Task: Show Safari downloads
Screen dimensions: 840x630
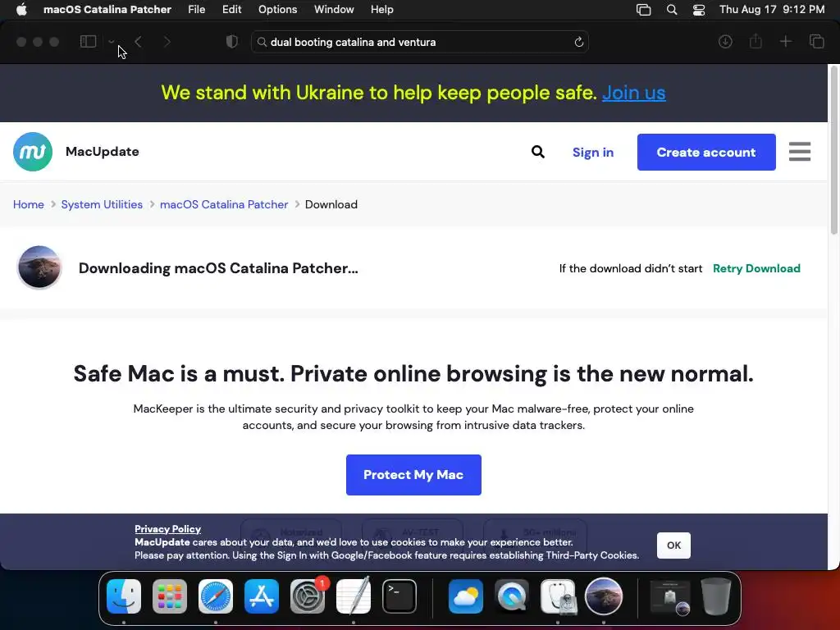Action: [x=725, y=42]
